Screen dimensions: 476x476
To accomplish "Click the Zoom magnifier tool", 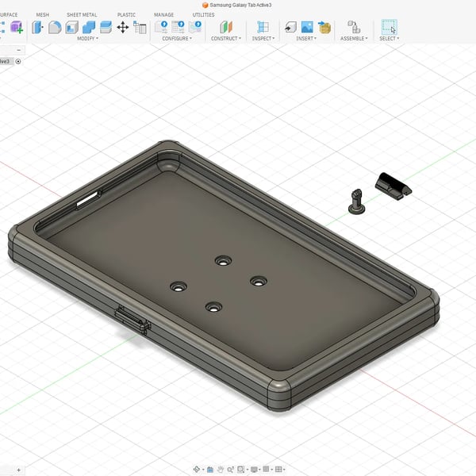I will tap(230, 470).
